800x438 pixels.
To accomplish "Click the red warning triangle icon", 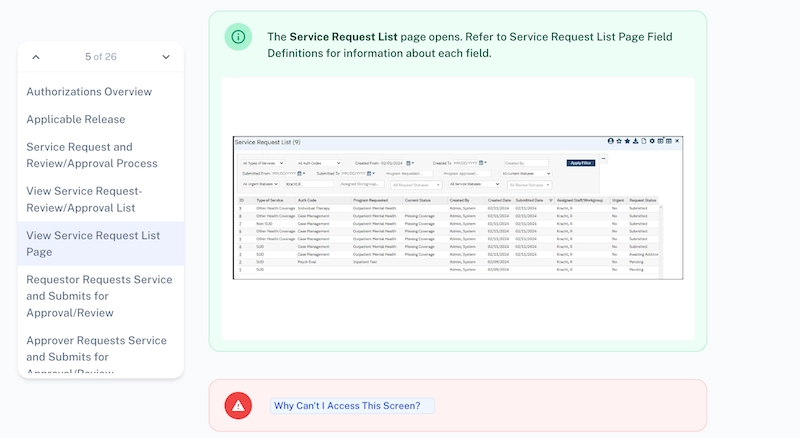I will point(238,406).
